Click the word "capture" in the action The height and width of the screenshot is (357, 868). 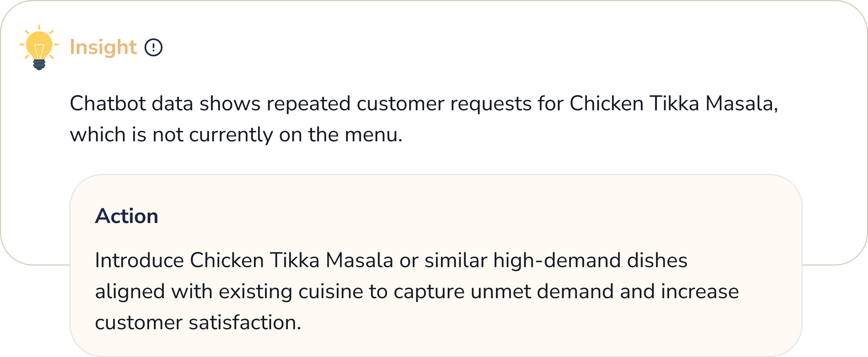429,291
